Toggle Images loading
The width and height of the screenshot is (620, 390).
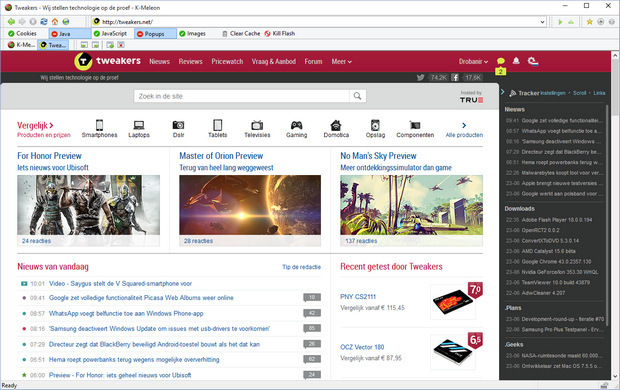click(x=192, y=34)
